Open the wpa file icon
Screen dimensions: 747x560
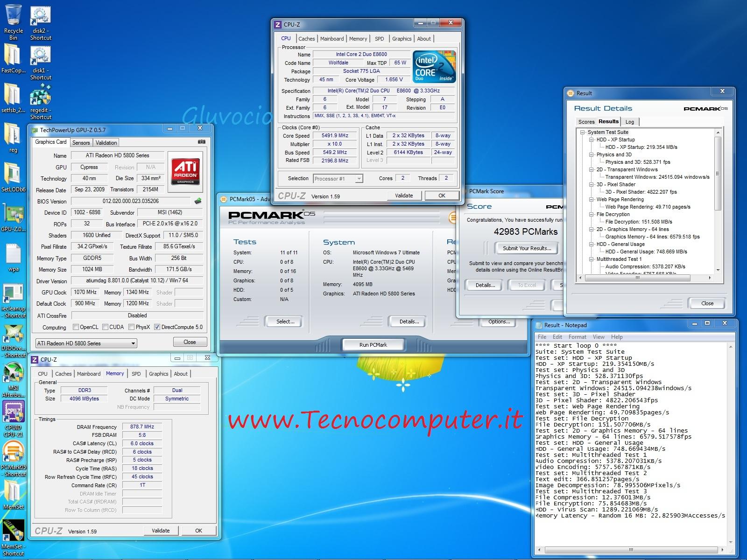[13, 258]
